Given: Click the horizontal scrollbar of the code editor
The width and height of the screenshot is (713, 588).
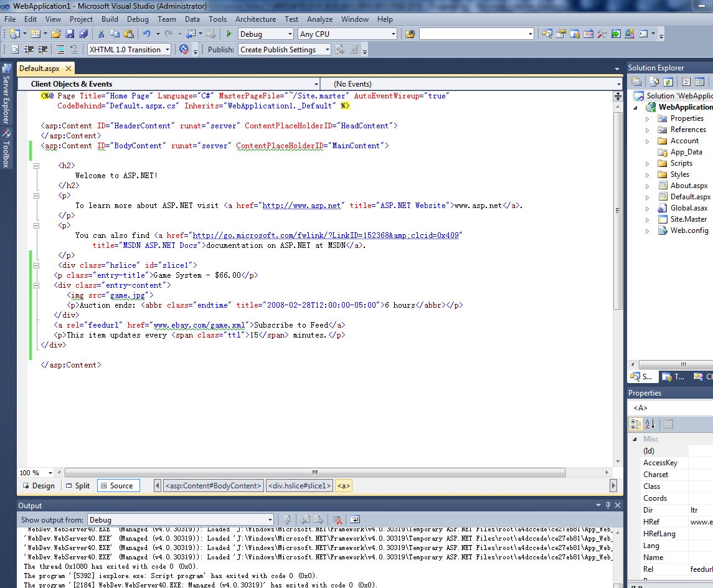Looking at the screenshot, I should 314,473.
